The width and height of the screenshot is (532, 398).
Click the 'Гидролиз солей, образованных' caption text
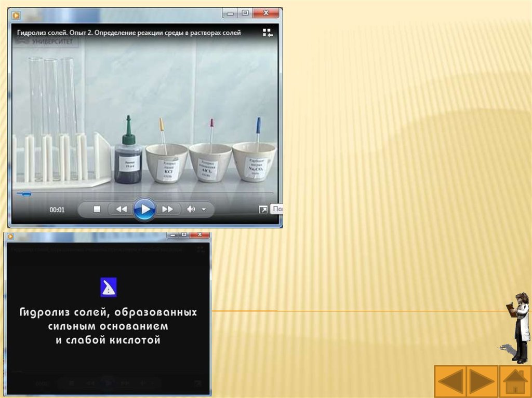108,312
